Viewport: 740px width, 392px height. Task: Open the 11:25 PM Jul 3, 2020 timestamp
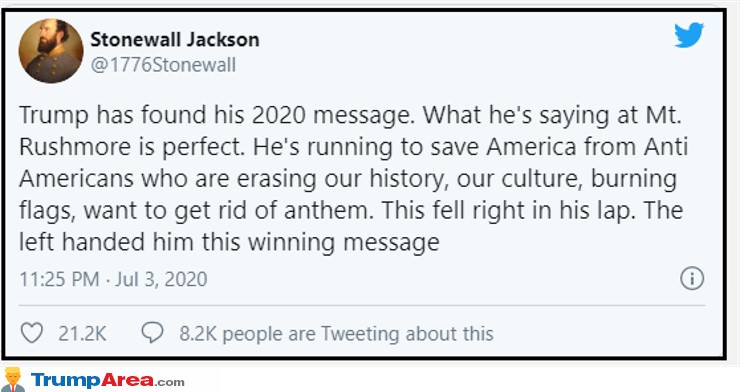113,279
